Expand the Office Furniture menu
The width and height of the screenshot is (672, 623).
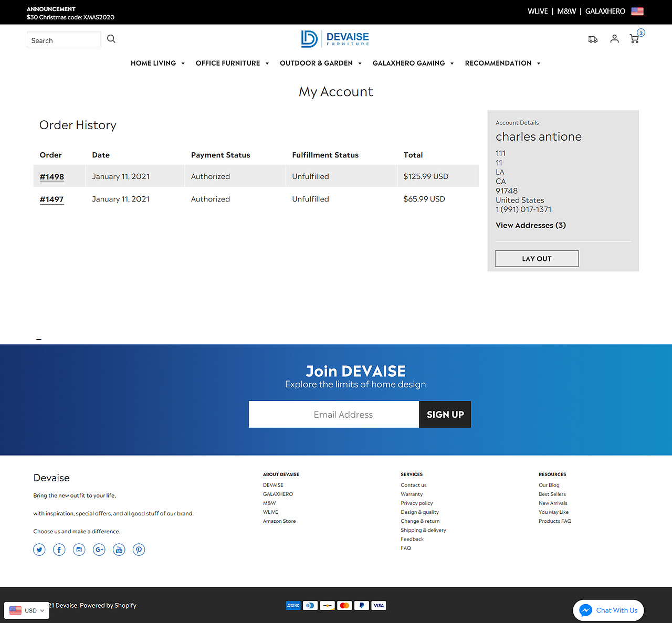point(232,63)
